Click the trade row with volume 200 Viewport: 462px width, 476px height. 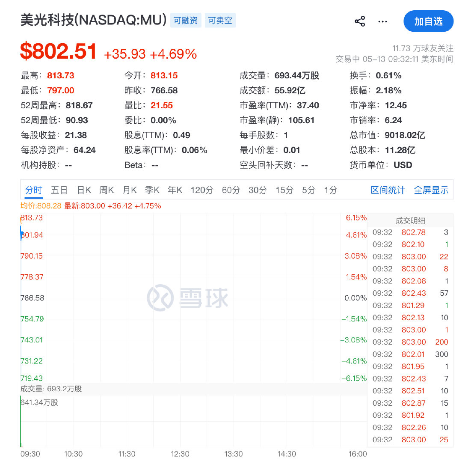pyautogui.click(x=410, y=342)
